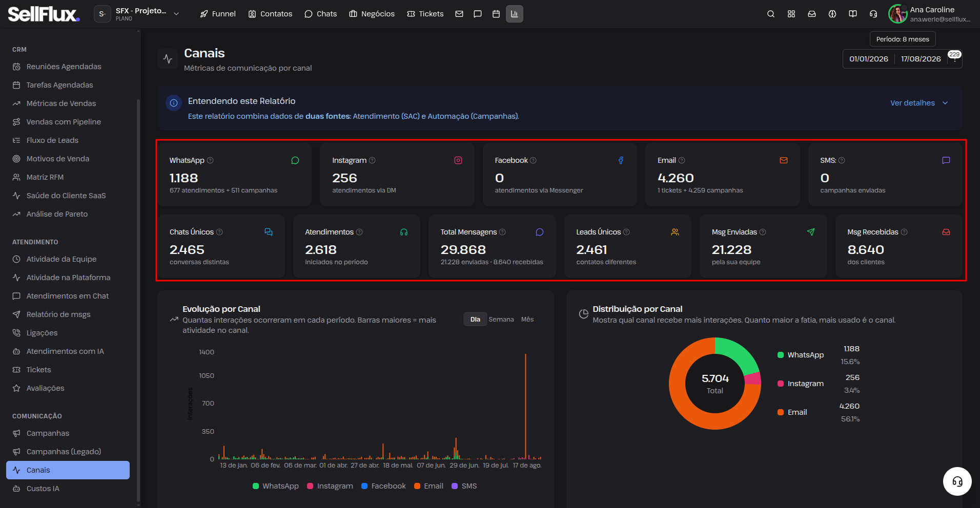Image resolution: width=980 pixels, height=508 pixels.
Task: Click the tall orange August bar in chart
Action: [525, 406]
